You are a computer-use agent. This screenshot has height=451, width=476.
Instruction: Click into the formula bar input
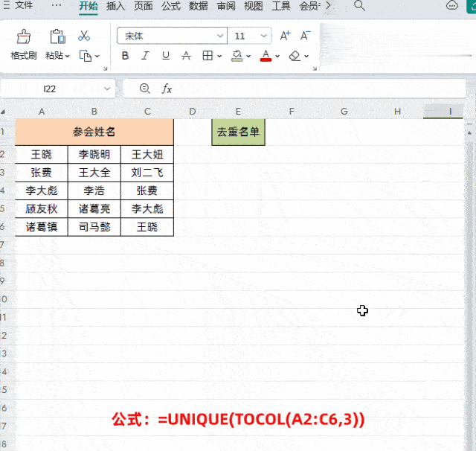tap(319, 89)
